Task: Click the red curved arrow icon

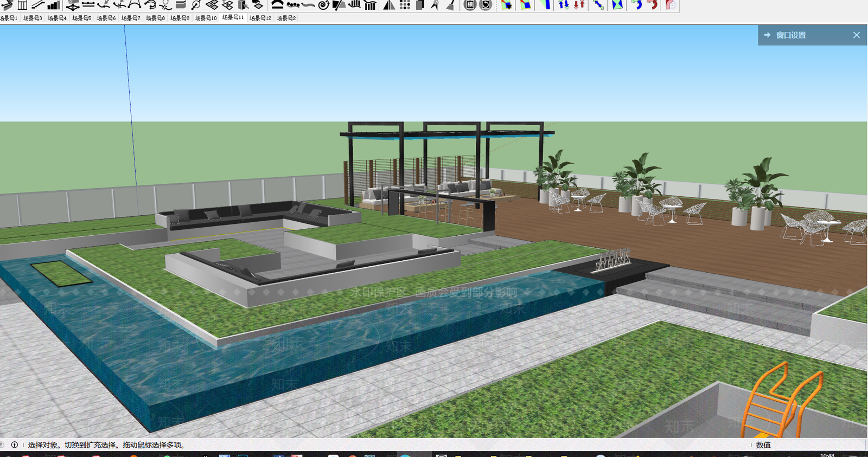Action: [x=653, y=5]
